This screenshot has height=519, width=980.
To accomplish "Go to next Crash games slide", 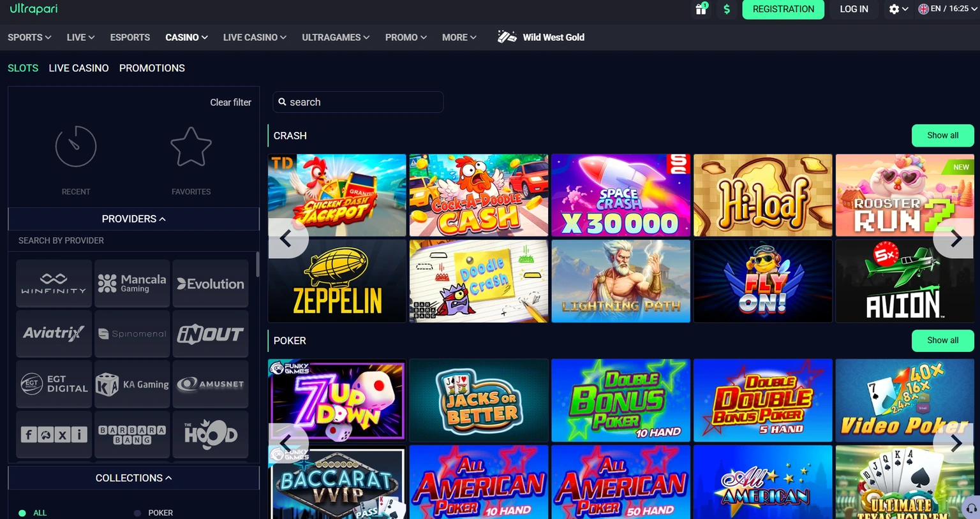I will [x=954, y=238].
